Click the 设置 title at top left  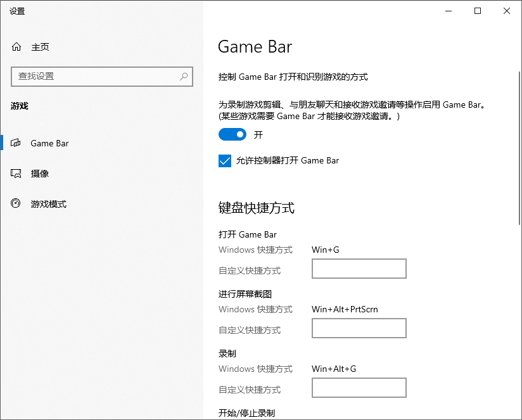(x=17, y=11)
